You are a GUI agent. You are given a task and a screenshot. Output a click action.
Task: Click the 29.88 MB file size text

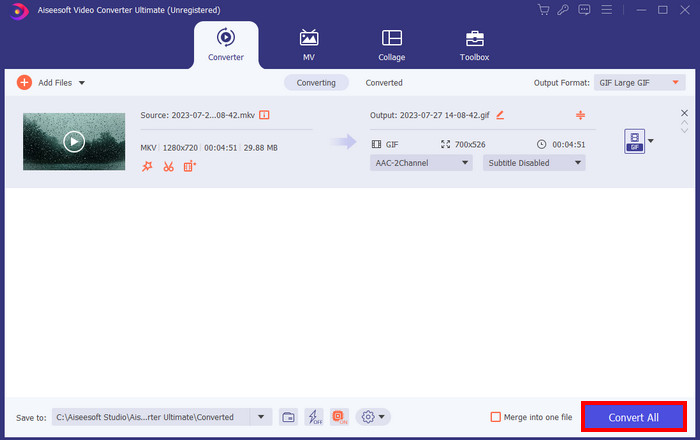[x=261, y=148]
